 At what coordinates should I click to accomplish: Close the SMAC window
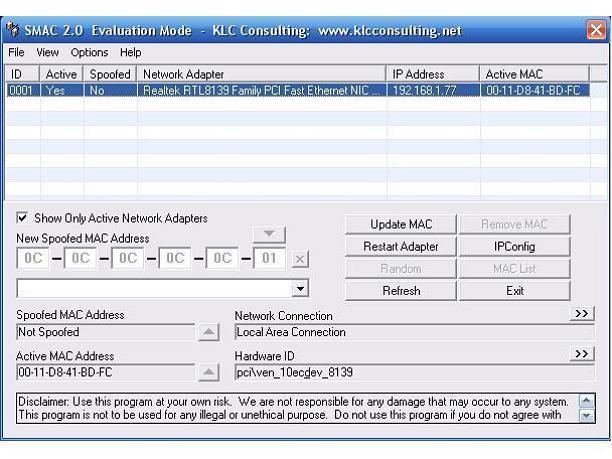point(596,30)
